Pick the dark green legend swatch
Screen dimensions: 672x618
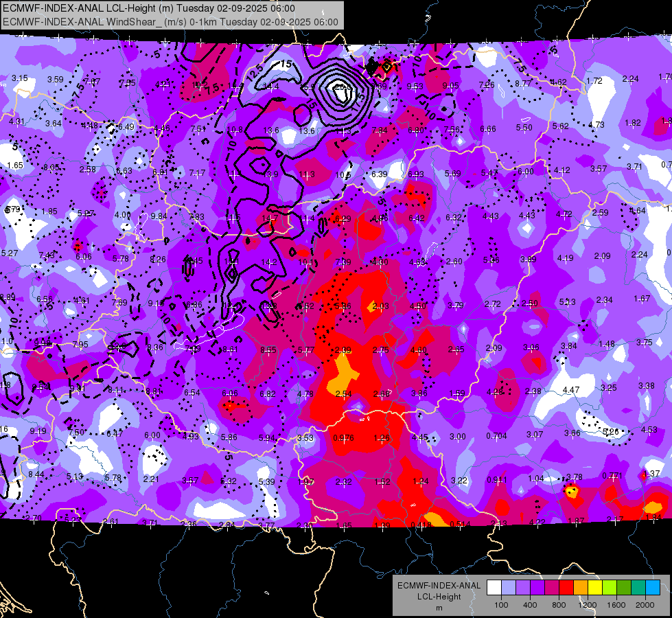624,588
